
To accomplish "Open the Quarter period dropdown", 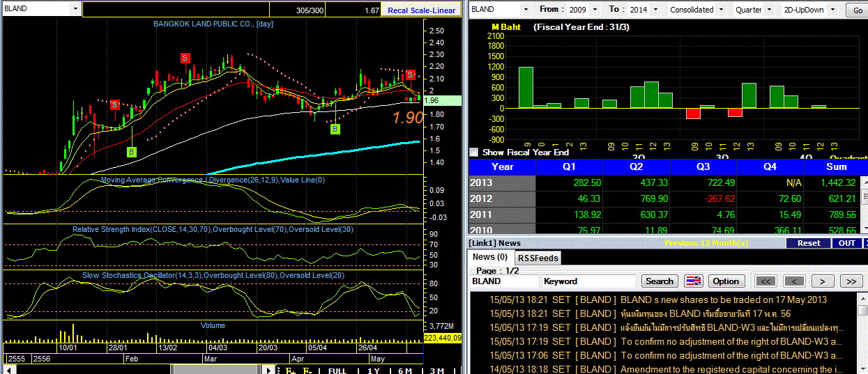I will click(x=769, y=10).
